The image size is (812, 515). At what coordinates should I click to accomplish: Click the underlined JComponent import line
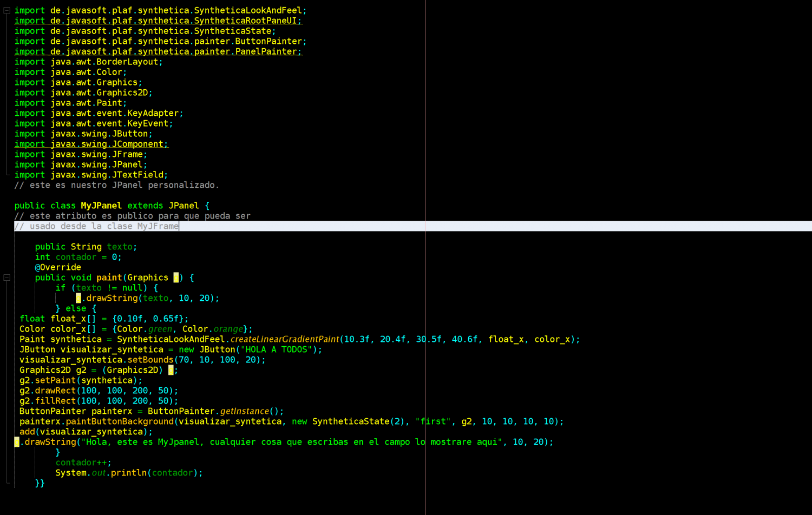[x=91, y=144]
